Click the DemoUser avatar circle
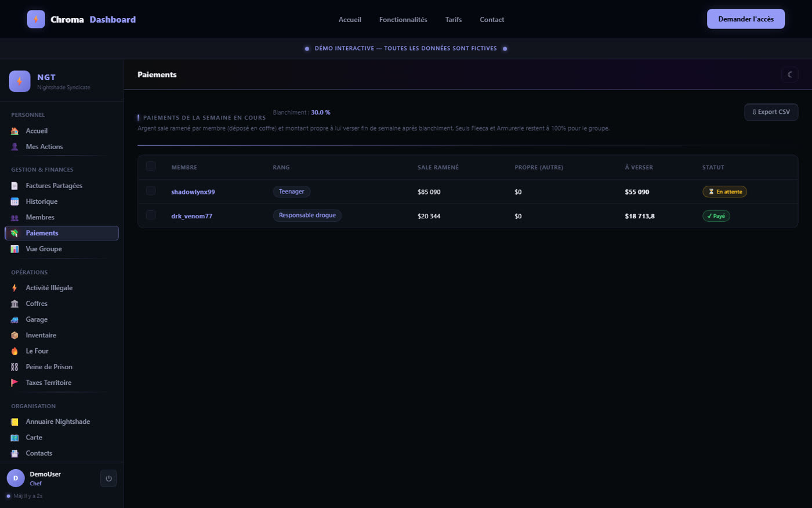This screenshot has width=812, height=508. [16, 478]
